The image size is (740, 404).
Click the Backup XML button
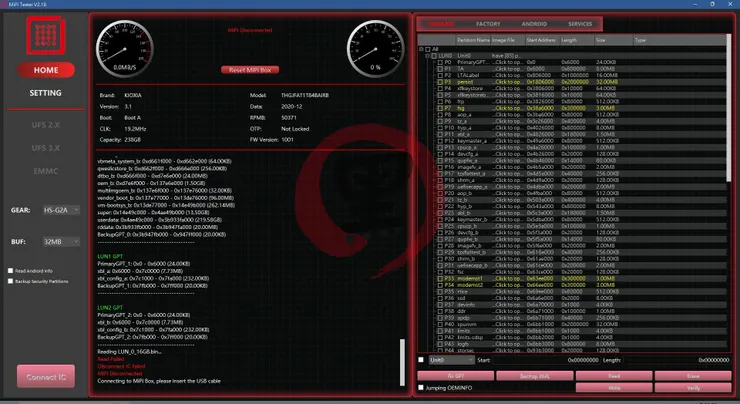click(535, 376)
